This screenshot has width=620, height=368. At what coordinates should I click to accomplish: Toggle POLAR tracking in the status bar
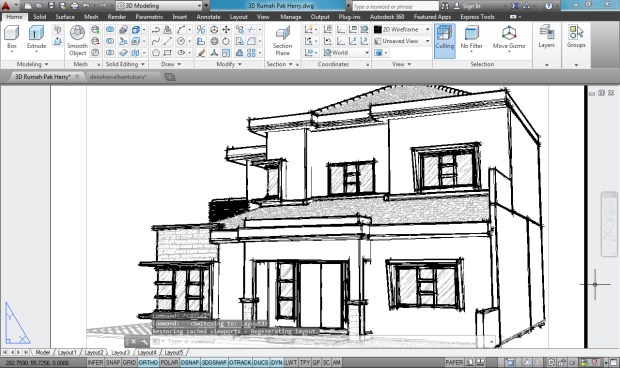point(169,362)
